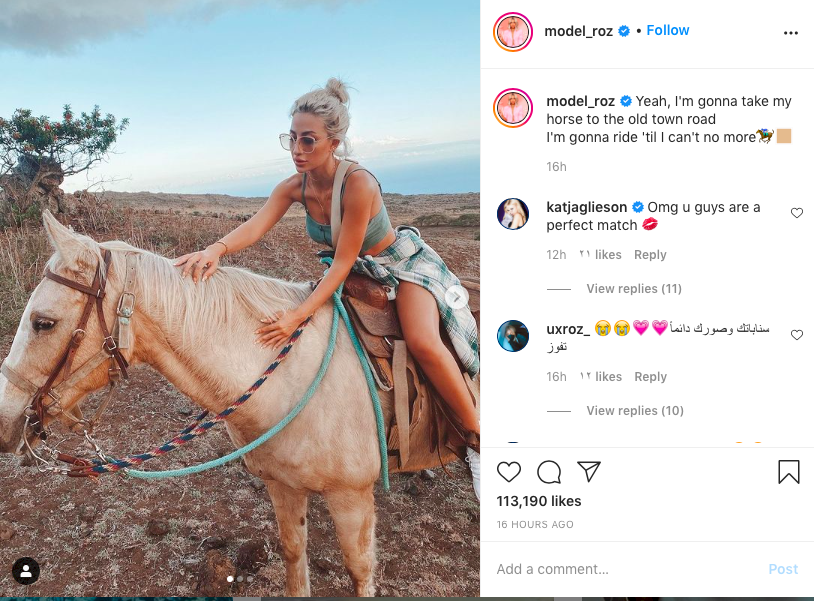
Task: Follow model_roz
Action: pyautogui.click(x=668, y=31)
